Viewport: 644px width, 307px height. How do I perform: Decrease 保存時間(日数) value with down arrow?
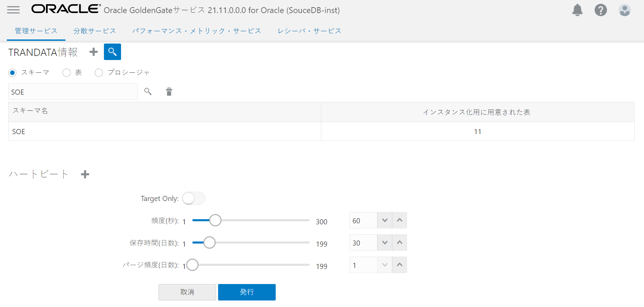coord(385,243)
